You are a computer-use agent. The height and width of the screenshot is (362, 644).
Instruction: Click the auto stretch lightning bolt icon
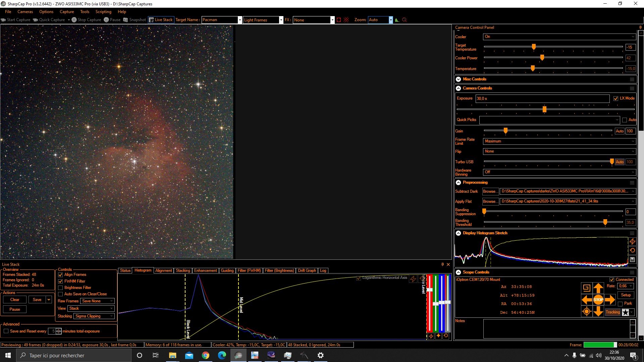[632, 241]
